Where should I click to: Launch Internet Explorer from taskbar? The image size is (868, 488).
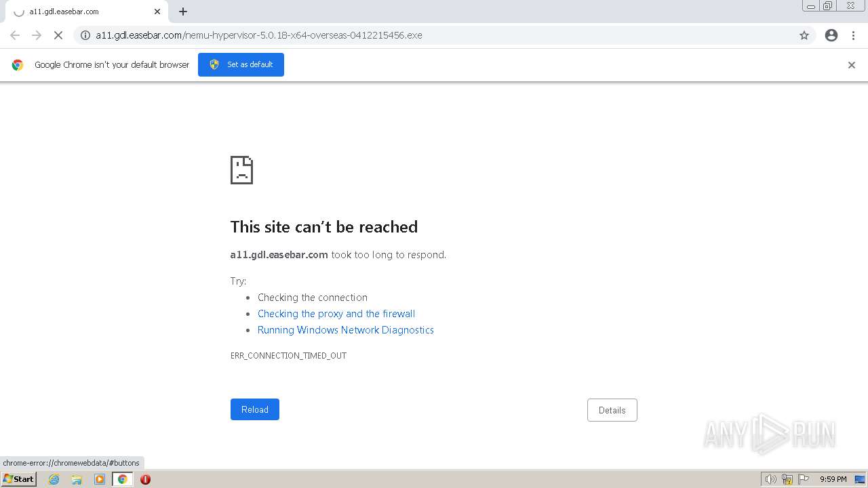[54, 479]
